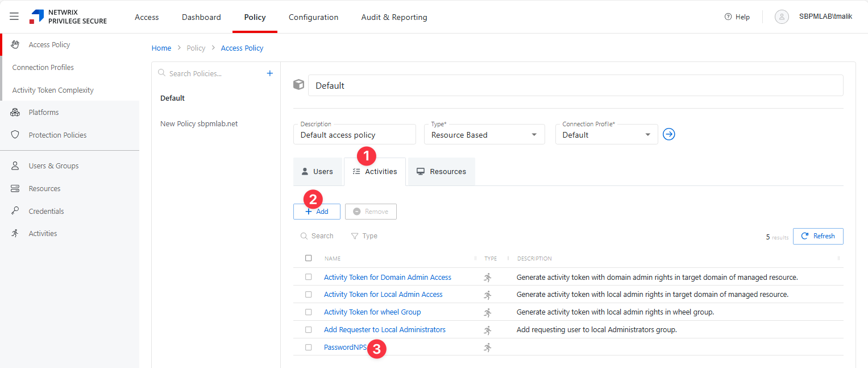
Task: Click the Type filter funnel icon
Action: [355, 236]
